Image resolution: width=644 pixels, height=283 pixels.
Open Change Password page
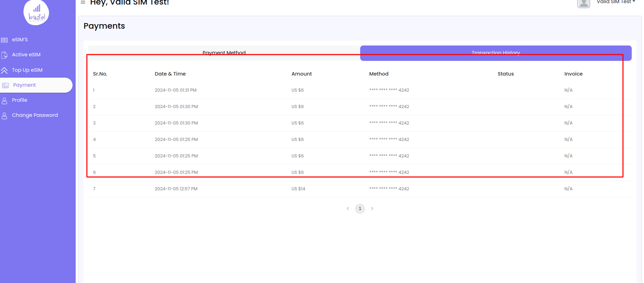click(x=35, y=115)
